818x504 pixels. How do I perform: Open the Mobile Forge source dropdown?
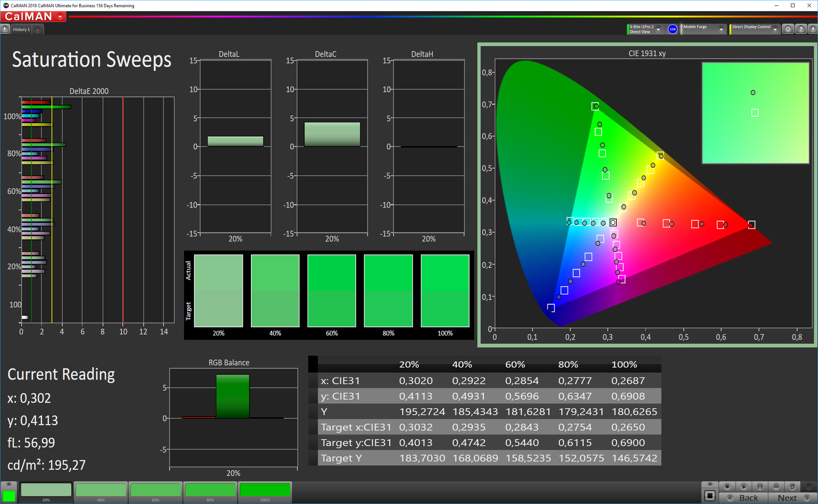[x=721, y=29]
